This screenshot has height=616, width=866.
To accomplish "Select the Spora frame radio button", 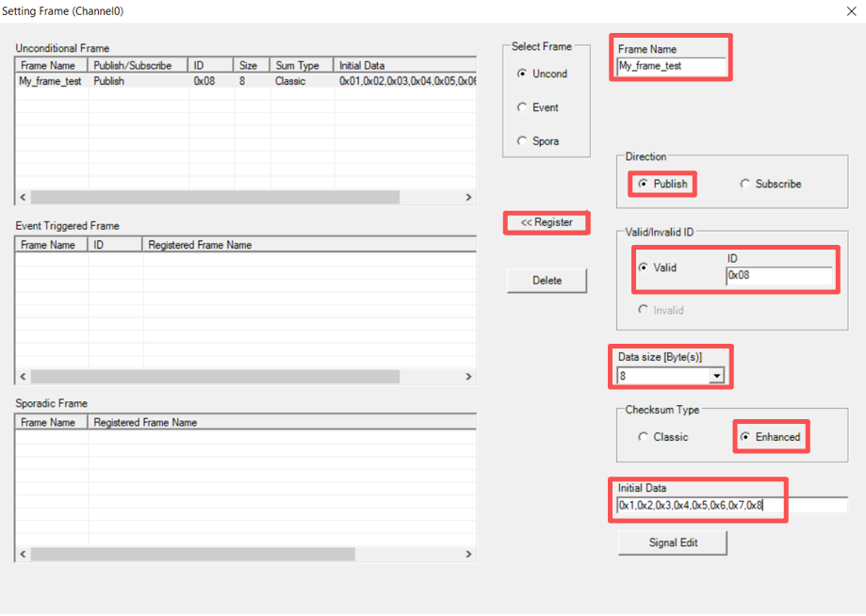I will click(x=522, y=141).
